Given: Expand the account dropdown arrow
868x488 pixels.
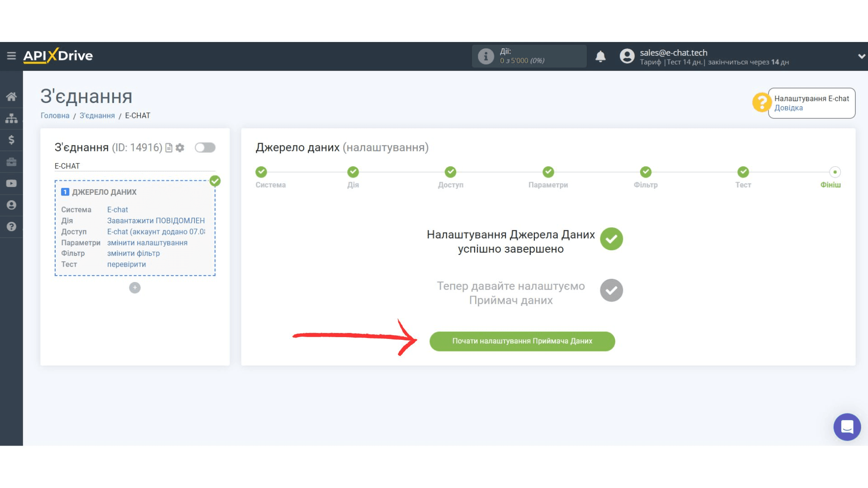Looking at the screenshot, I should [x=861, y=56].
